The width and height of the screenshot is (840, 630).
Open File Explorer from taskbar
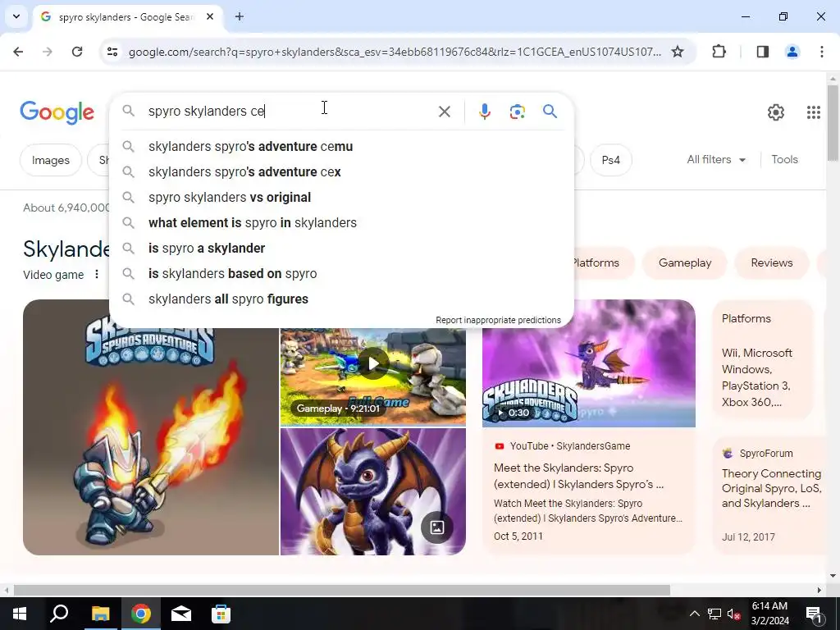(100, 614)
